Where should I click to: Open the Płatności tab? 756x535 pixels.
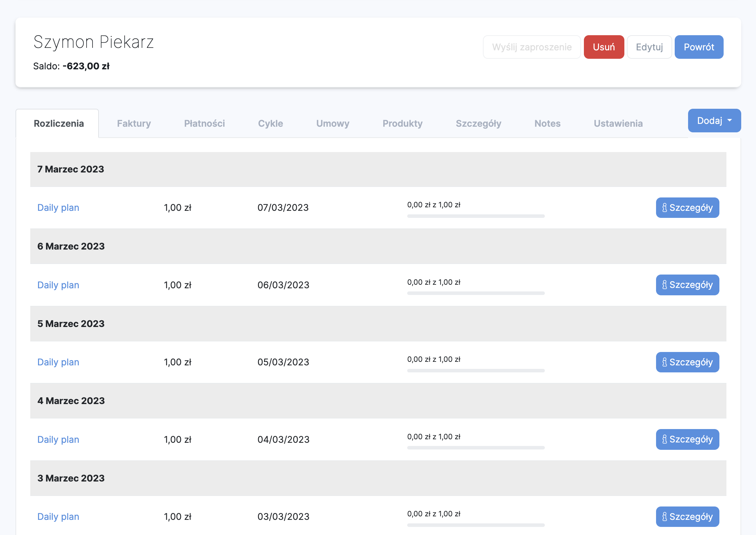coord(204,124)
